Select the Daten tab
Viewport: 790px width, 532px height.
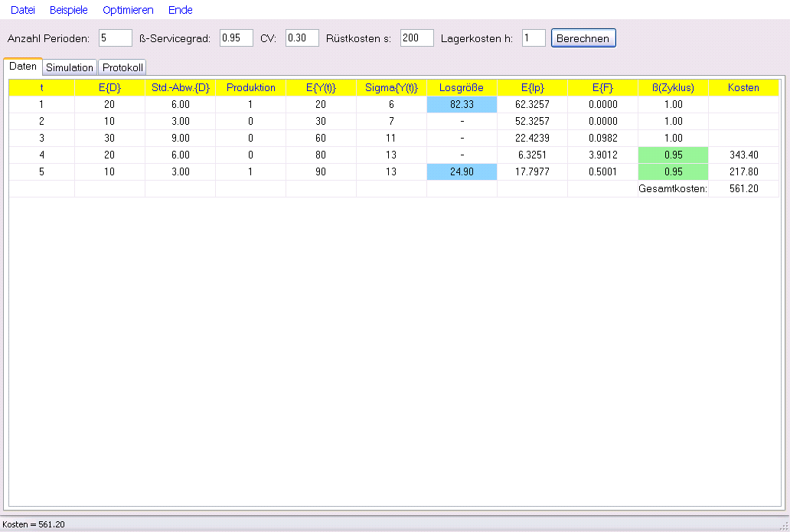tap(23, 67)
